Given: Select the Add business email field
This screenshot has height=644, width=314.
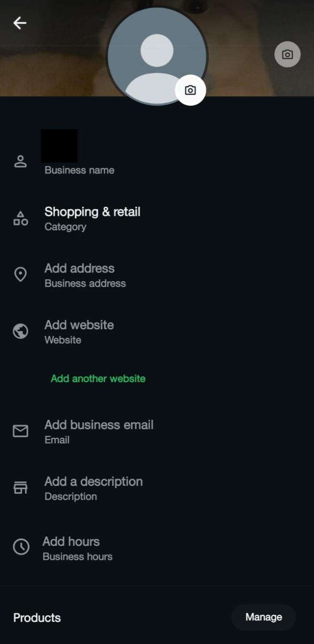Looking at the screenshot, I should [99, 425].
